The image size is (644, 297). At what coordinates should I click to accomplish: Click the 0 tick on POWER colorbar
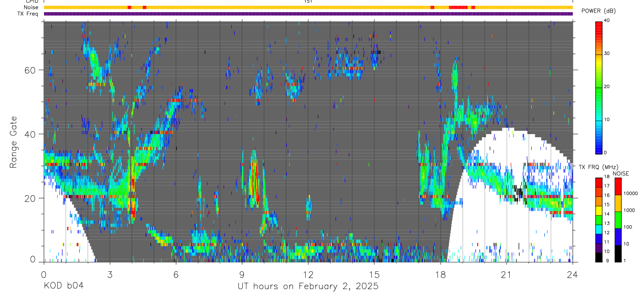pyautogui.click(x=606, y=152)
